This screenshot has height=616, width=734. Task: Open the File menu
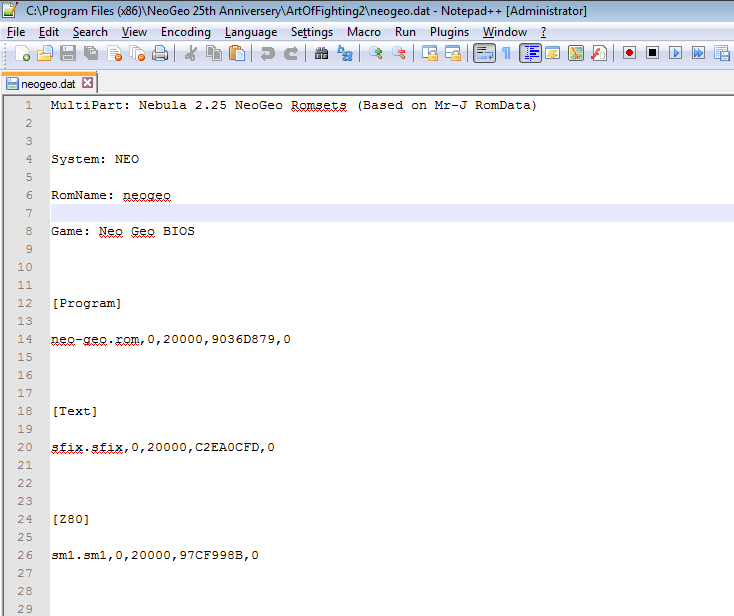coord(16,32)
